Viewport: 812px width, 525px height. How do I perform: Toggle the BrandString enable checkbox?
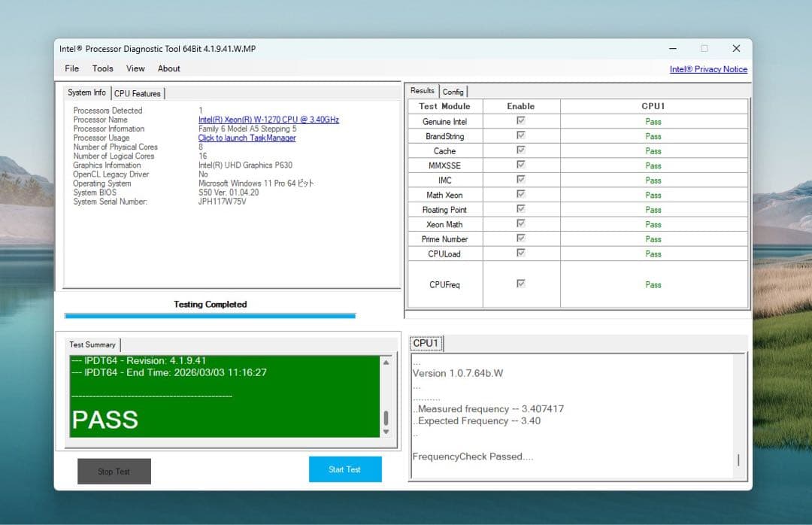520,135
